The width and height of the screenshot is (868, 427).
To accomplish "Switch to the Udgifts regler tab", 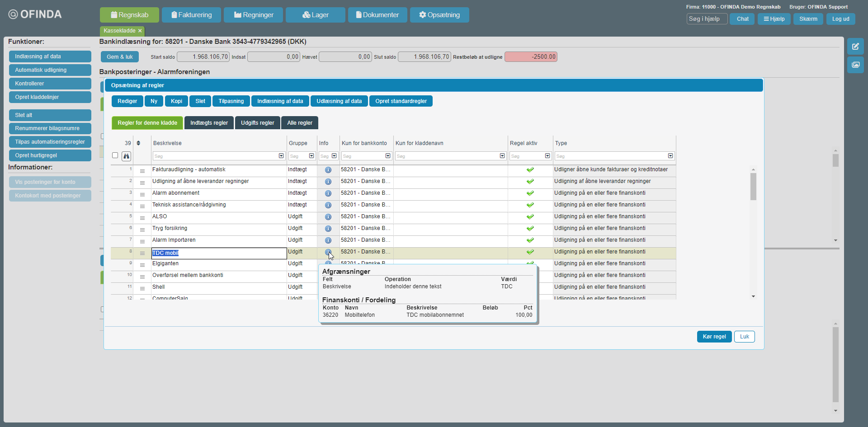I will pos(257,123).
